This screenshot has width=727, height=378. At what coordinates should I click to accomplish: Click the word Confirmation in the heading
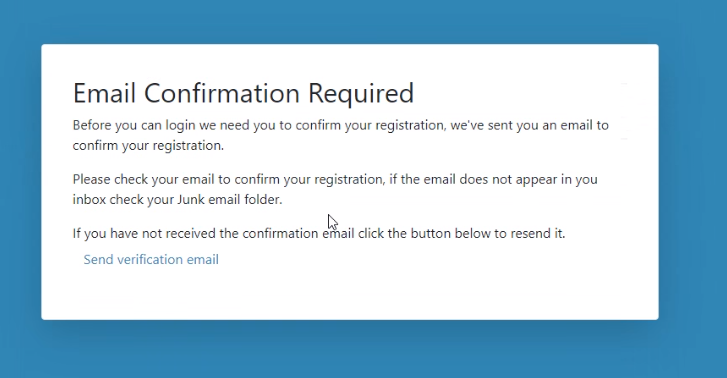(x=222, y=93)
